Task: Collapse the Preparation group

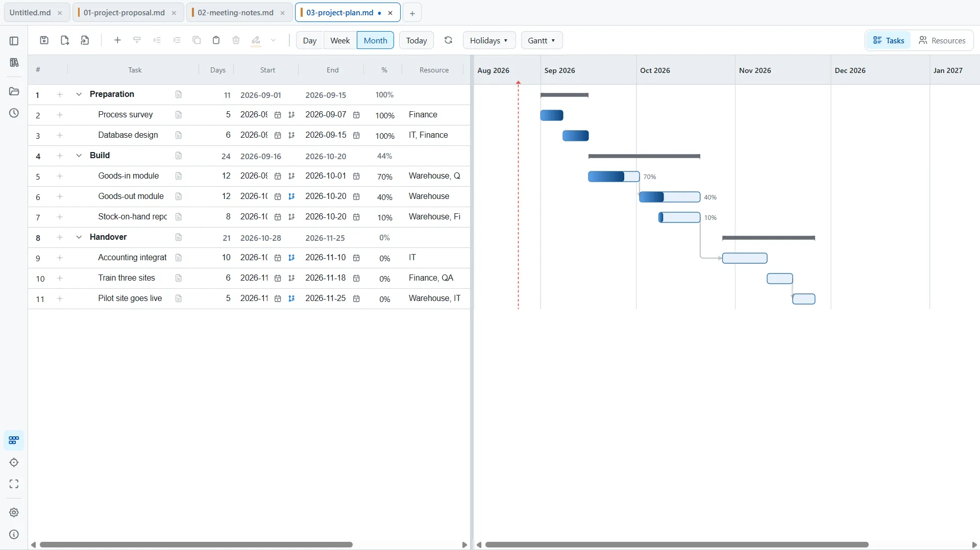Action: 79,94
